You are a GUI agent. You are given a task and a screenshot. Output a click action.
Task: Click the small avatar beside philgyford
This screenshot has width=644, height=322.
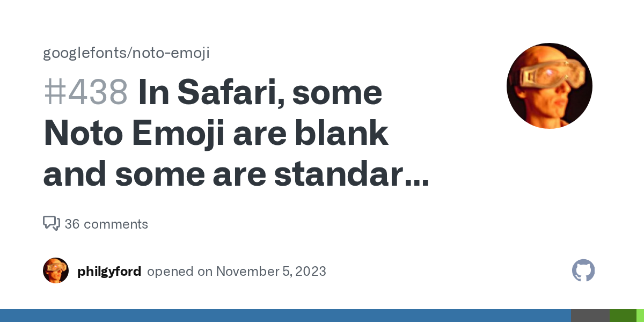(x=56, y=270)
